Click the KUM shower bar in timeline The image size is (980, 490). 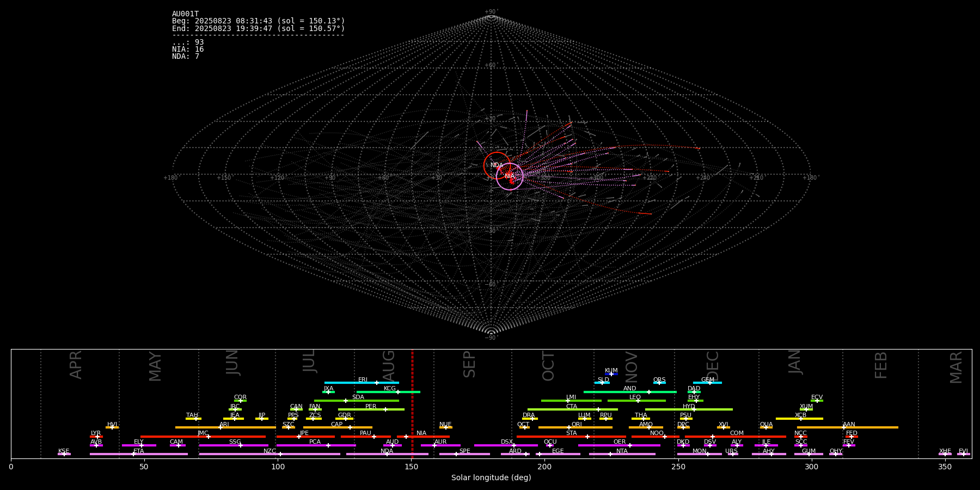(611, 374)
